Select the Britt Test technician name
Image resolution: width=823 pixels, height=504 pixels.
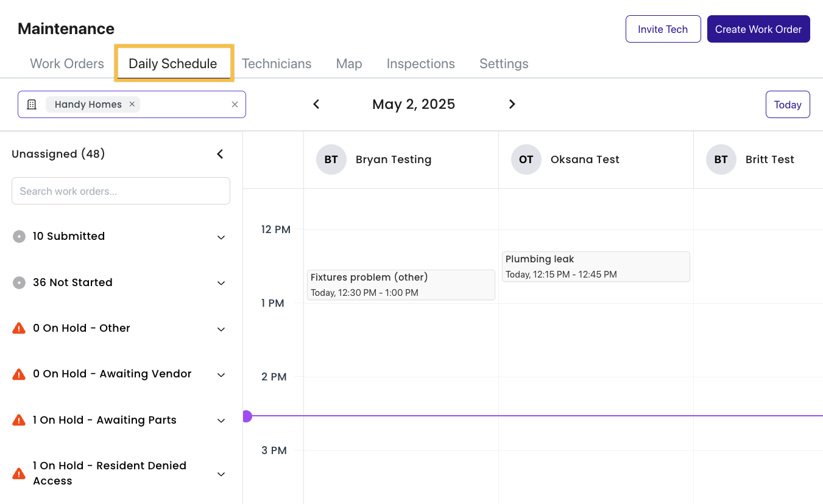pos(770,159)
